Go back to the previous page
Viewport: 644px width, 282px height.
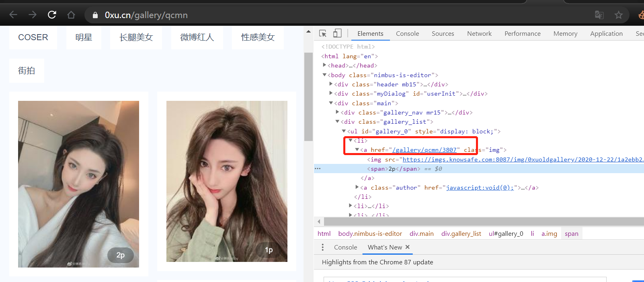click(13, 15)
